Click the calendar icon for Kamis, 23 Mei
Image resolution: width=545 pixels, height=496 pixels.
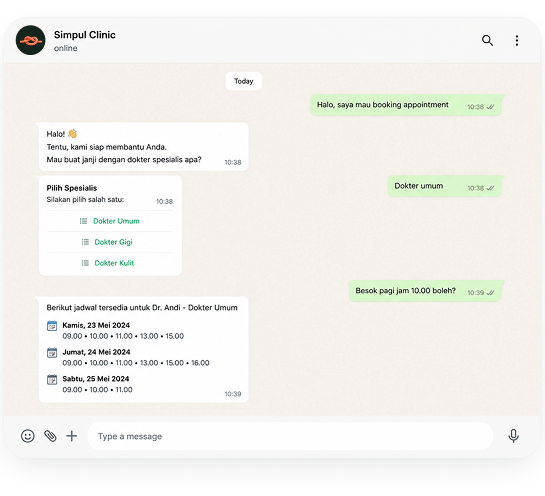click(52, 326)
